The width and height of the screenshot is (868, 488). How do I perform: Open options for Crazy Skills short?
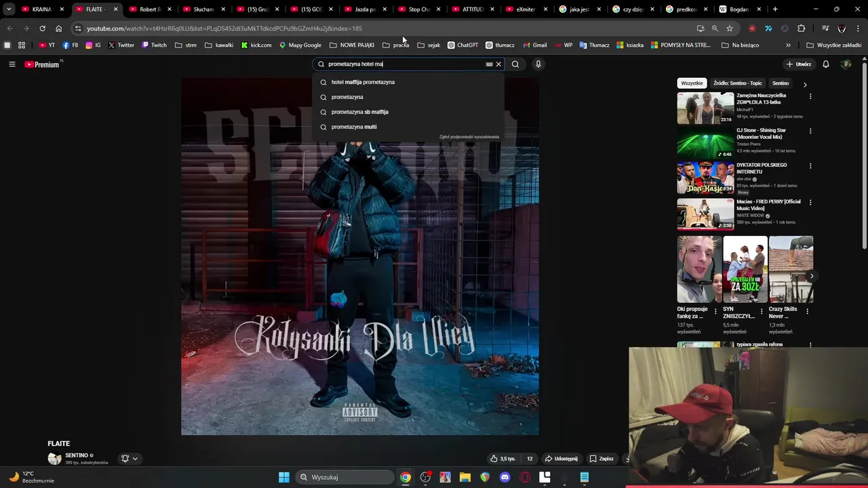tap(807, 312)
